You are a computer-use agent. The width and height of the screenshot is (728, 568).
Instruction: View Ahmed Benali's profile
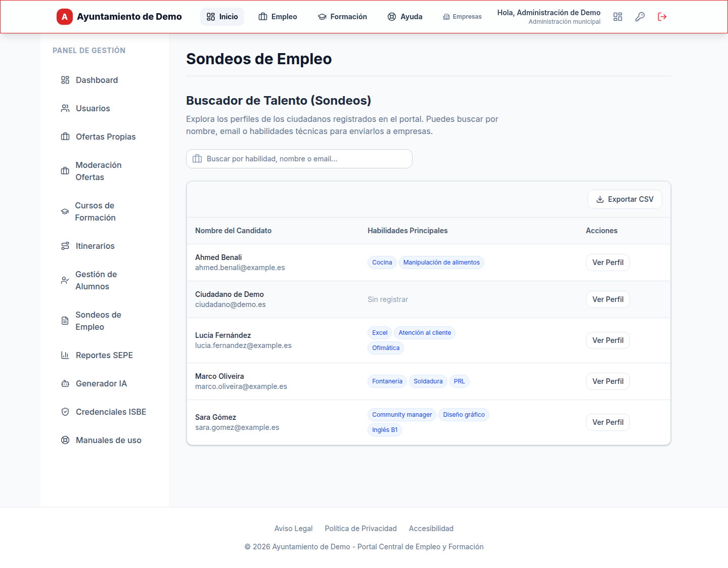click(x=608, y=263)
